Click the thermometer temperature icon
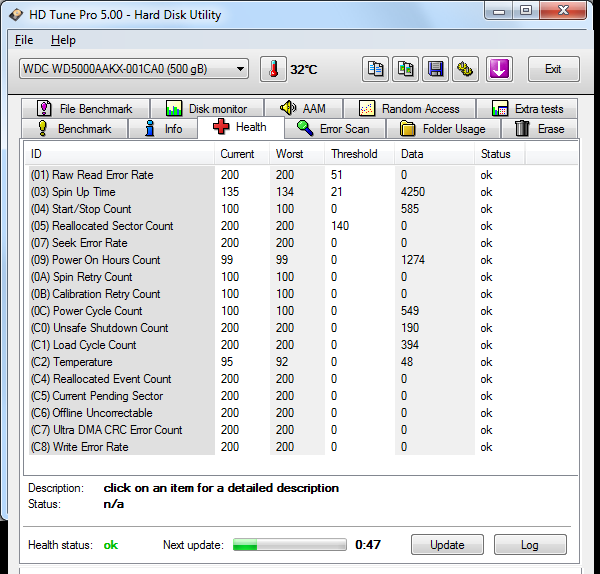This screenshot has width=600, height=574. point(273,69)
